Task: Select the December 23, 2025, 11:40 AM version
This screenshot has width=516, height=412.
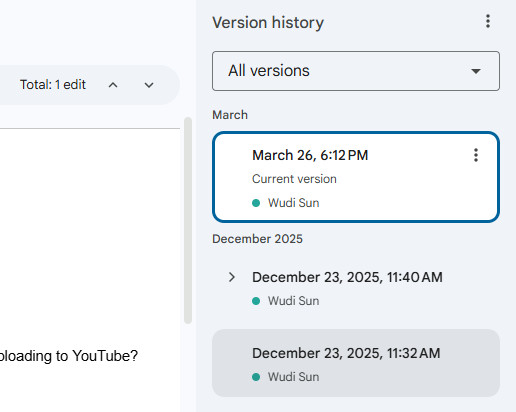Action: tap(356, 289)
